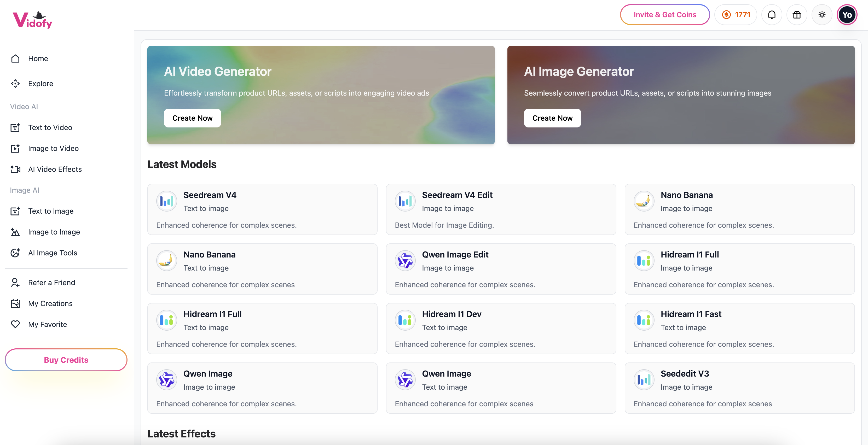Click the coin balance 1771
The width and height of the screenshot is (868, 445).
coord(736,15)
